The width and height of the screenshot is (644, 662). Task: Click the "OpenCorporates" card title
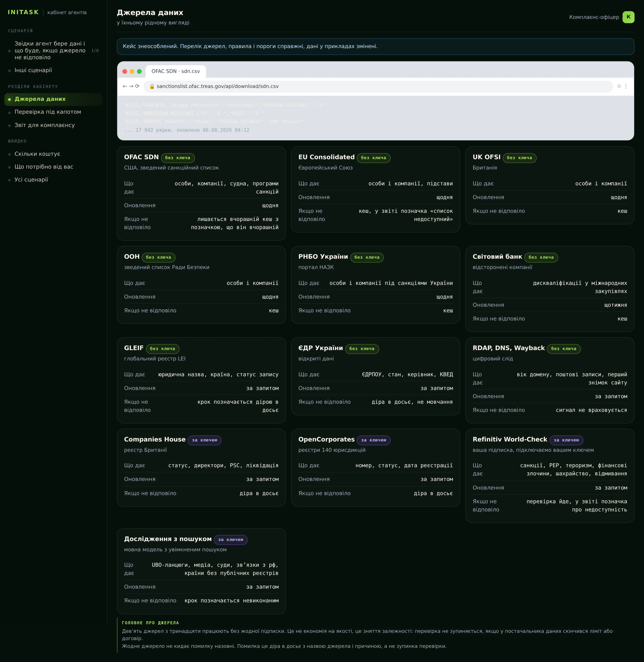[326, 439]
